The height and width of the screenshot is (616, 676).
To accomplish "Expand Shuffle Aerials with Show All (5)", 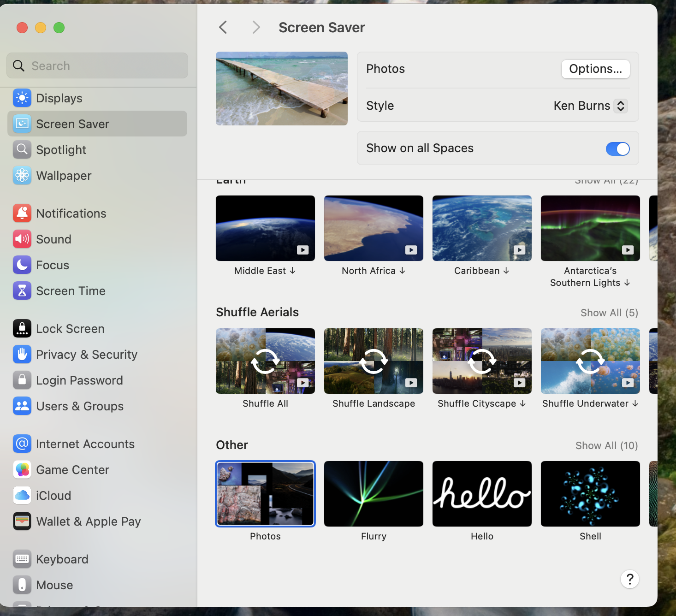I will pos(609,313).
